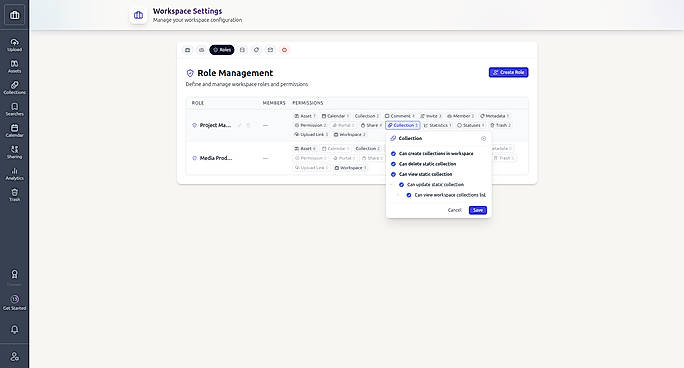Image resolution: width=684 pixels, height=368 pixels.
Task: Uncheck Can view workspace collections list
Action: tap(409, 195)
